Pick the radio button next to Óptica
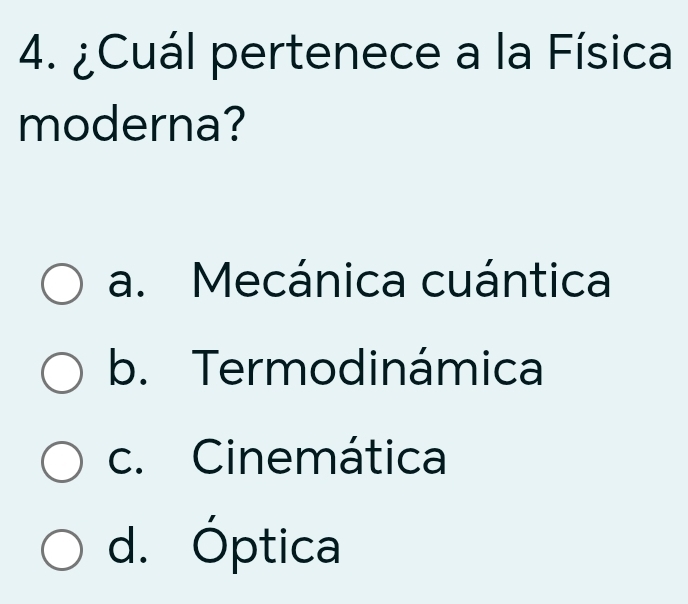 (x=62, y=550)
